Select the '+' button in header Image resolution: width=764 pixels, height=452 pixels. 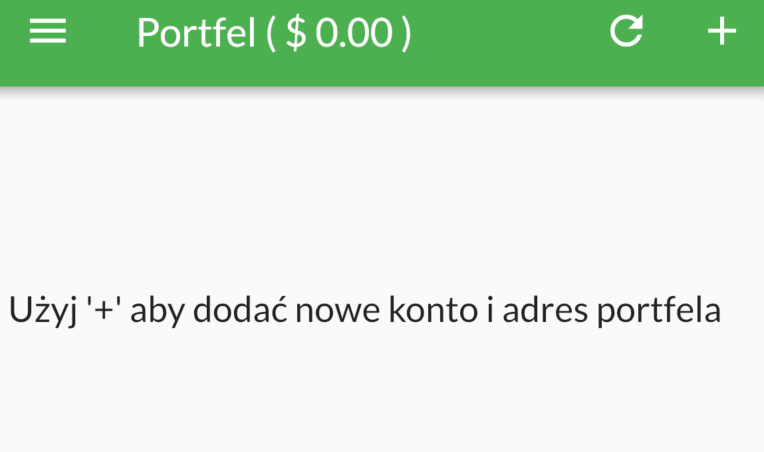tap(721, 32)
